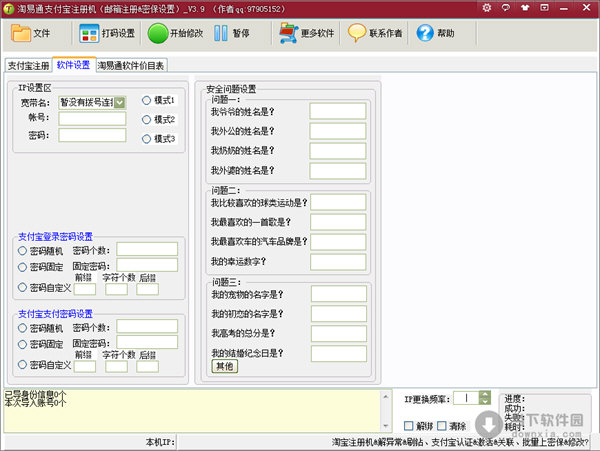
Task: Open 更多软件 shopping cart icon
Action: [288, 33]
